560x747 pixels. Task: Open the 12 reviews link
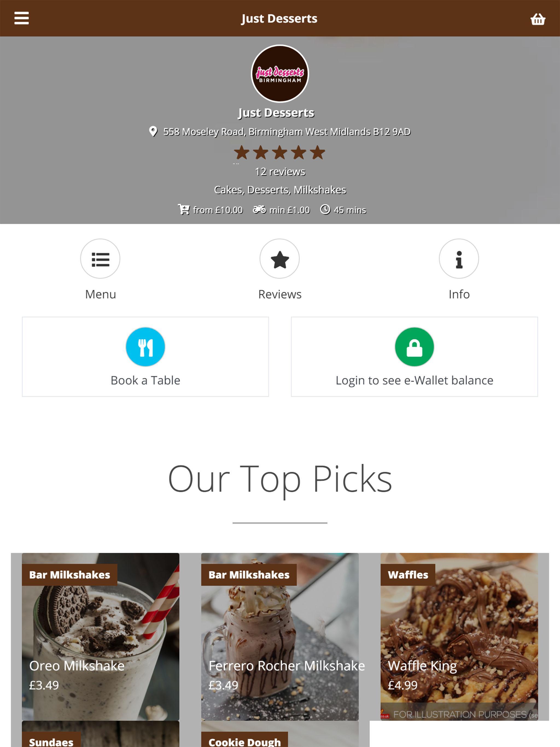[x=280, y=171]
